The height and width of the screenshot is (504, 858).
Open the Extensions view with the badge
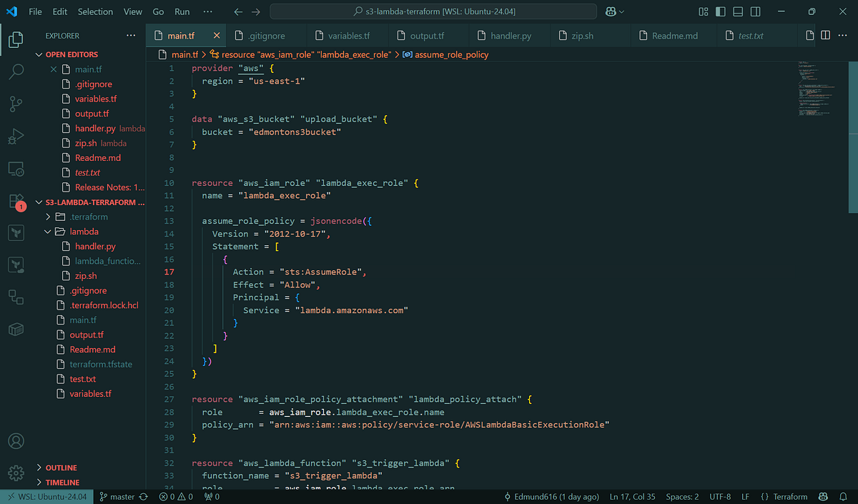pyautogui.click(x=16, y=202)
